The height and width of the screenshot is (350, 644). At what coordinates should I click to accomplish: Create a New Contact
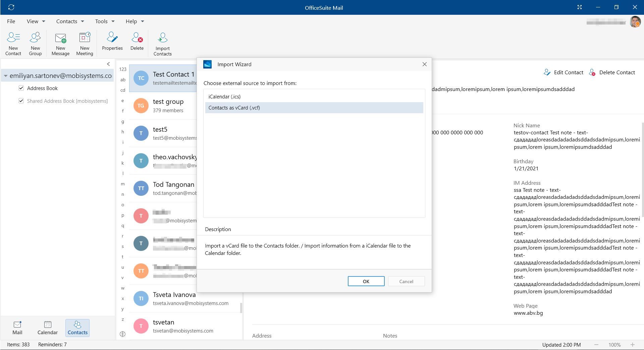pyautogui.click(x=13, y=44)
